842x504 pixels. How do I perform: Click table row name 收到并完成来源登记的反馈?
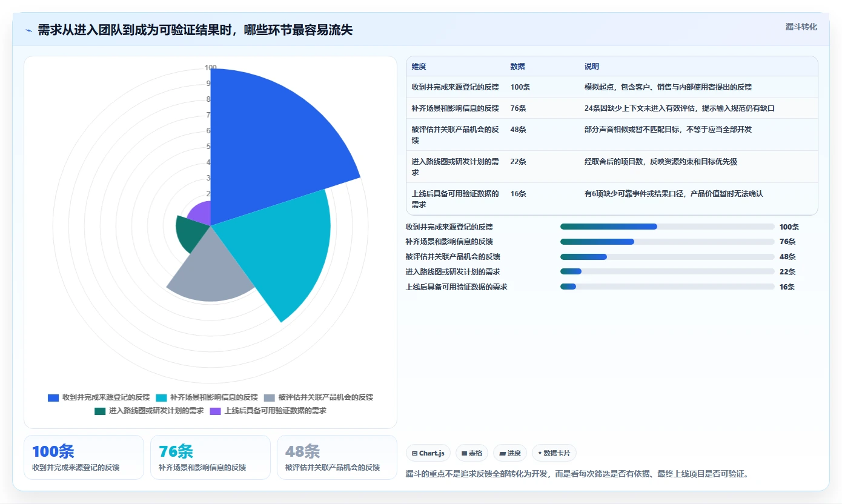(x=456, y=87)
